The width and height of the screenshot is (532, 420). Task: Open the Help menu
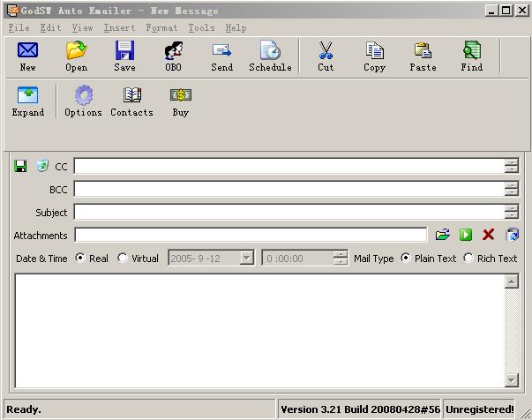click(236, 28)
